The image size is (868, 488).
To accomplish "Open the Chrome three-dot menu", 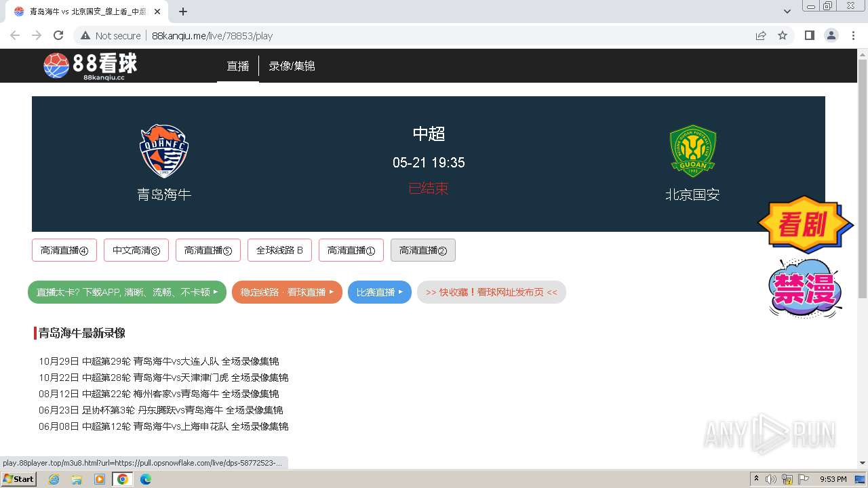I will click(x=854, y=35).
